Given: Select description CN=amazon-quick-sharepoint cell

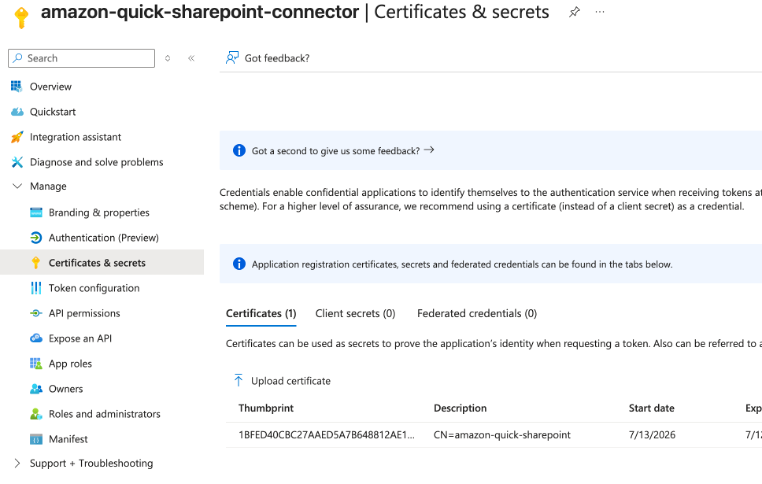Looking at the screenshot, I should (502, 435).
